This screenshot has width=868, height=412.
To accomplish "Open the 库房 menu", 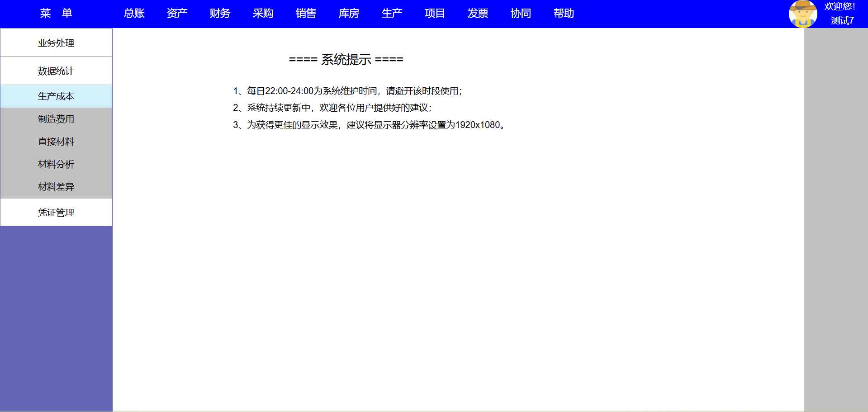I will coord(349,14).
